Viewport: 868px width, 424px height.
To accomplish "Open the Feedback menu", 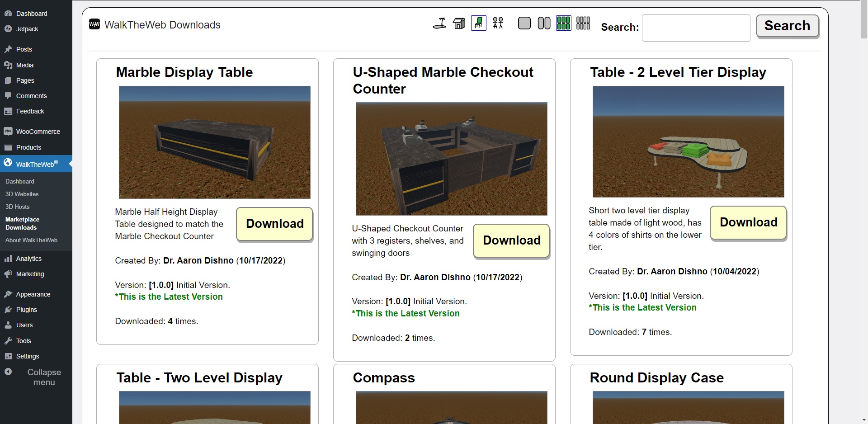I will click(x=36, y=111).
